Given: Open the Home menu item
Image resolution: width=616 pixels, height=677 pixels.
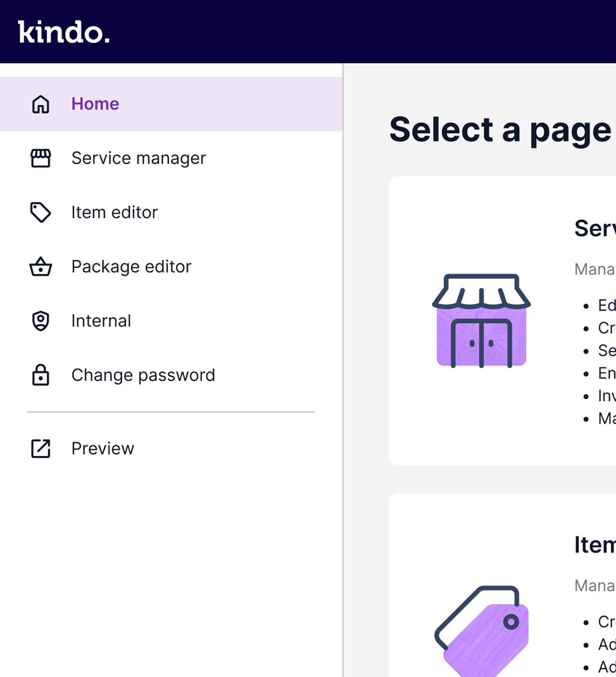Looking at the screenshot, I should coord(171,104).
